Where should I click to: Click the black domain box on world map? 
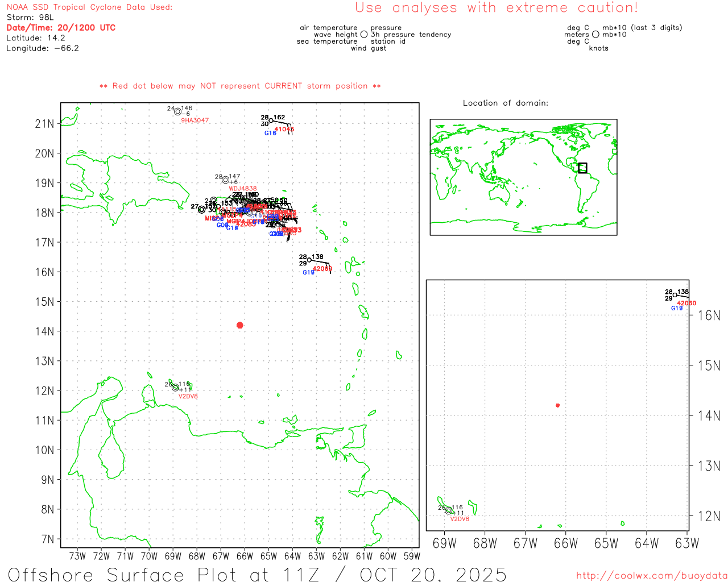582,168
